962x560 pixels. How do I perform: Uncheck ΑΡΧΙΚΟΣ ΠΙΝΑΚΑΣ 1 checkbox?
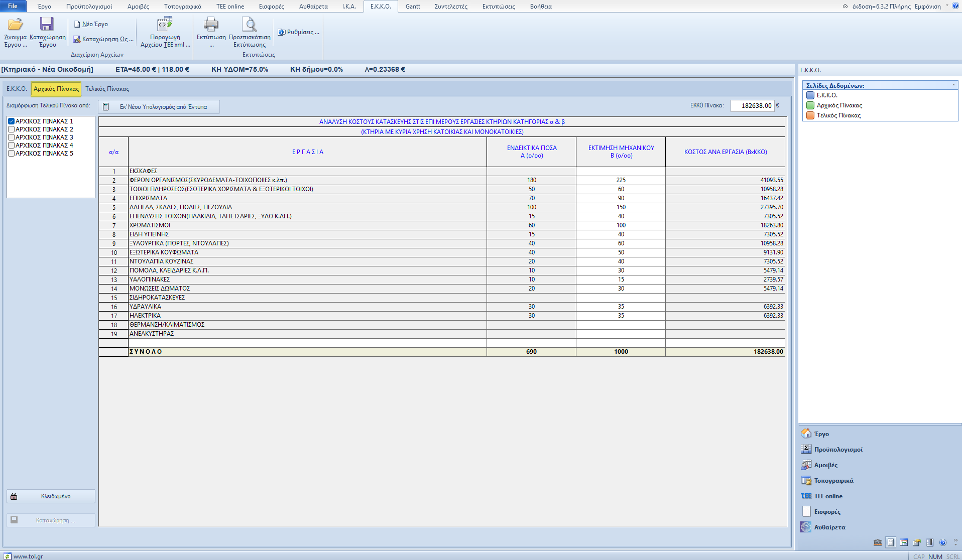pos(11,121)
